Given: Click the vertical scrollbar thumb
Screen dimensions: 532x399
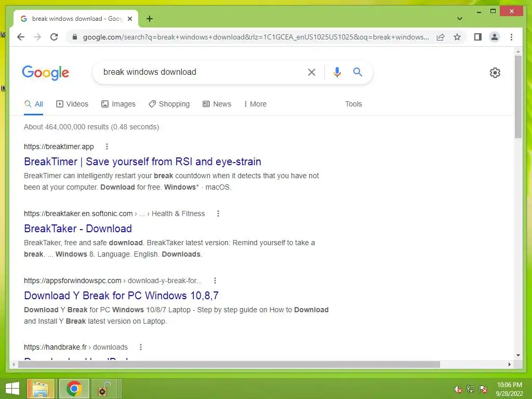Looking at the screenshot, I should pos(518,97).
